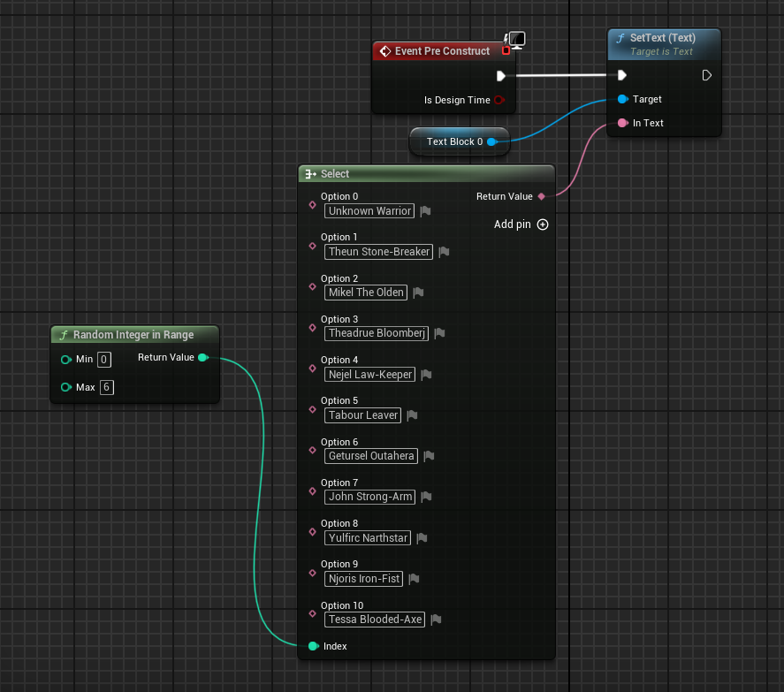Click the Option 9 input pin
Viewport: 784px width, 692px height.
313,573
